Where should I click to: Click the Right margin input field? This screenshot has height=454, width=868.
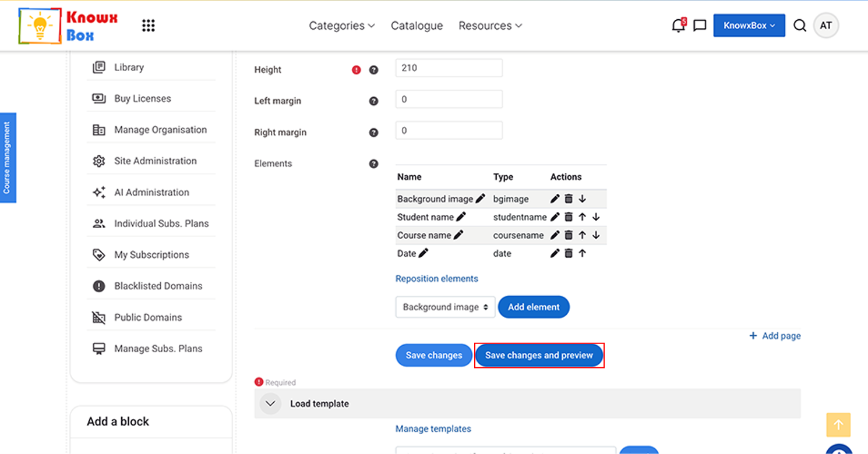click(449, 130)
